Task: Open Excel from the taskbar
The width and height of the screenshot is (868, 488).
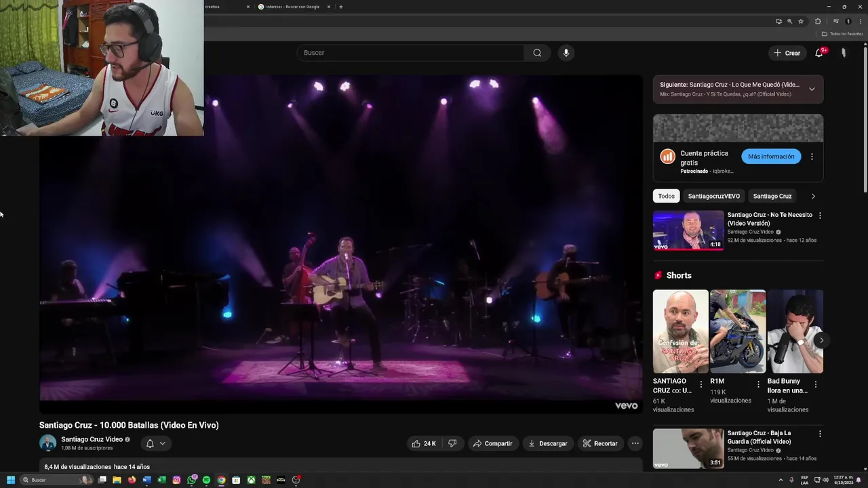Action: coord(161,480)
